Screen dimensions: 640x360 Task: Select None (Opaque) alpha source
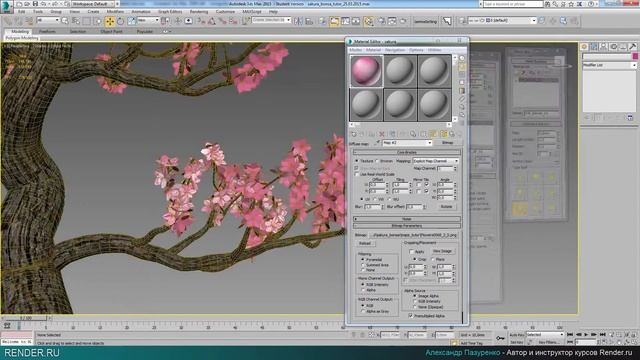click(415, 307)
